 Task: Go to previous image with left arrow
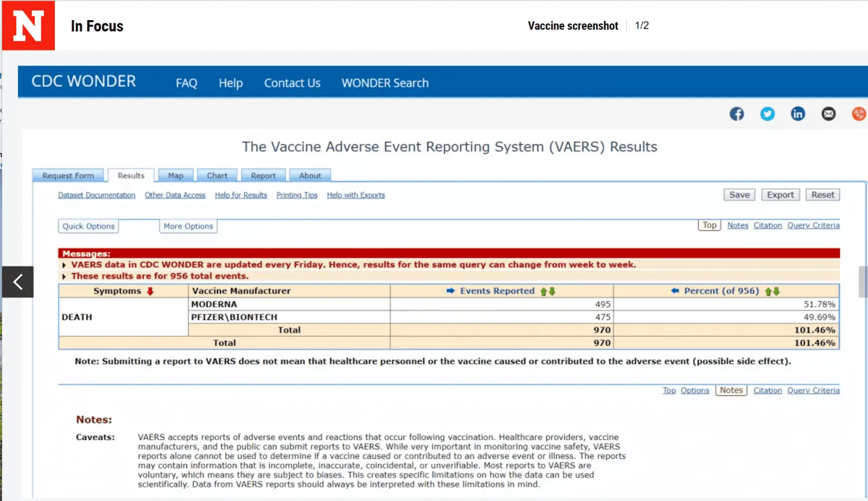(18, 282)
